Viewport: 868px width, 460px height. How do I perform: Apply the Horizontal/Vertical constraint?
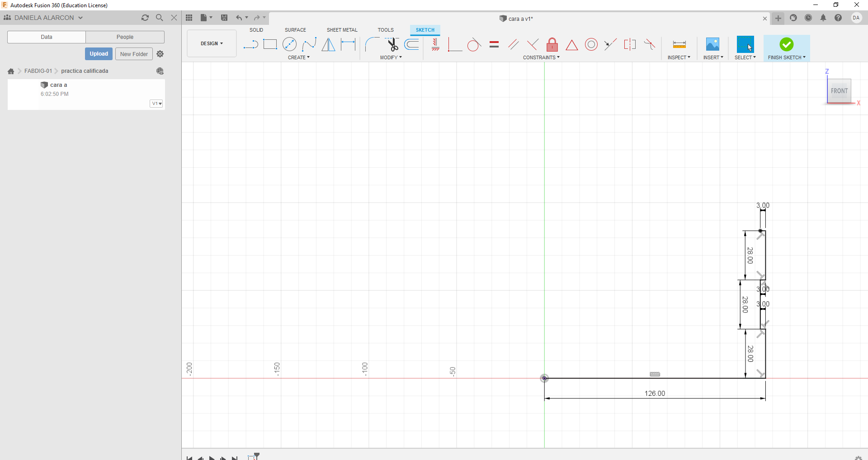tap(435, 44)
